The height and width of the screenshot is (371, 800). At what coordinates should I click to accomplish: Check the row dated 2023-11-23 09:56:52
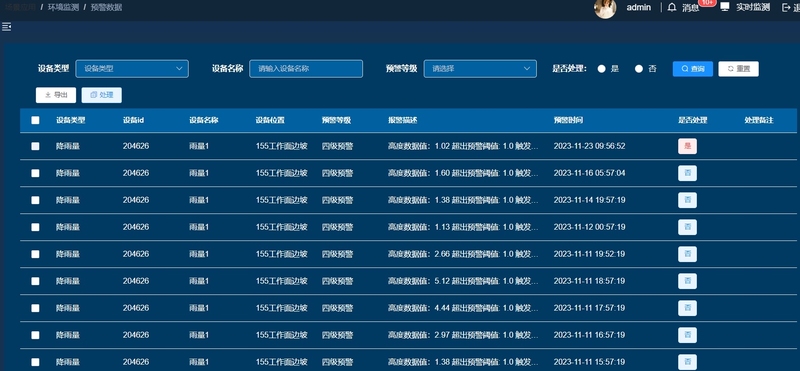[35, 146]
